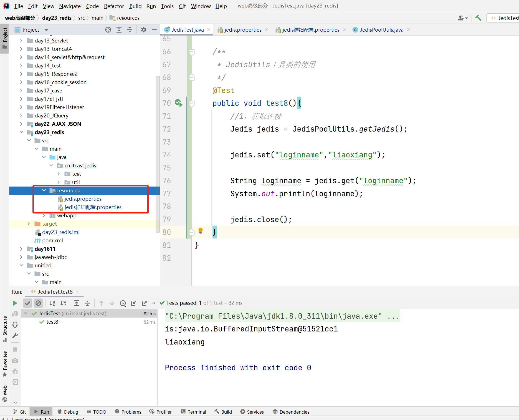Open Project panel settings gear
Image resolution: width=519 pixels, height=420 pixels.
click(143, 30)
